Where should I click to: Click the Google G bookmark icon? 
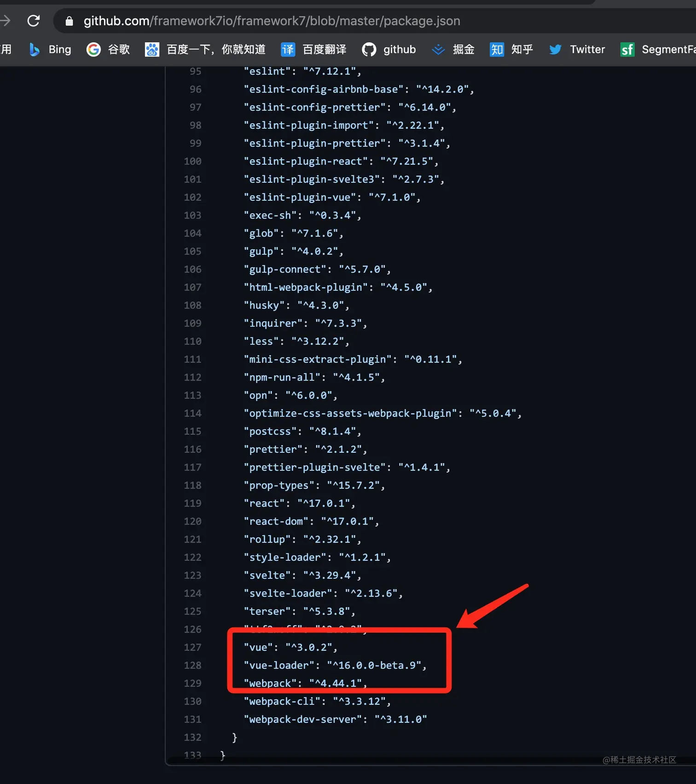coord(93,49)
